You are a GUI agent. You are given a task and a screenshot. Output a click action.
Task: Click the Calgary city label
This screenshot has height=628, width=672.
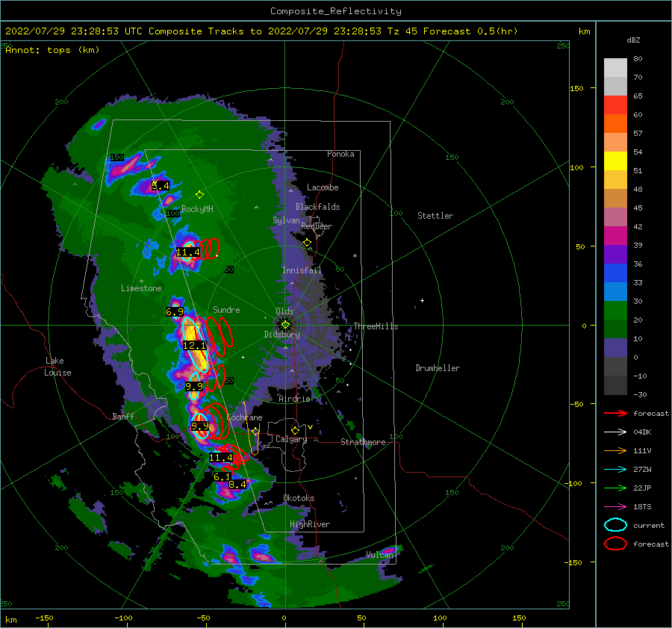291,439
